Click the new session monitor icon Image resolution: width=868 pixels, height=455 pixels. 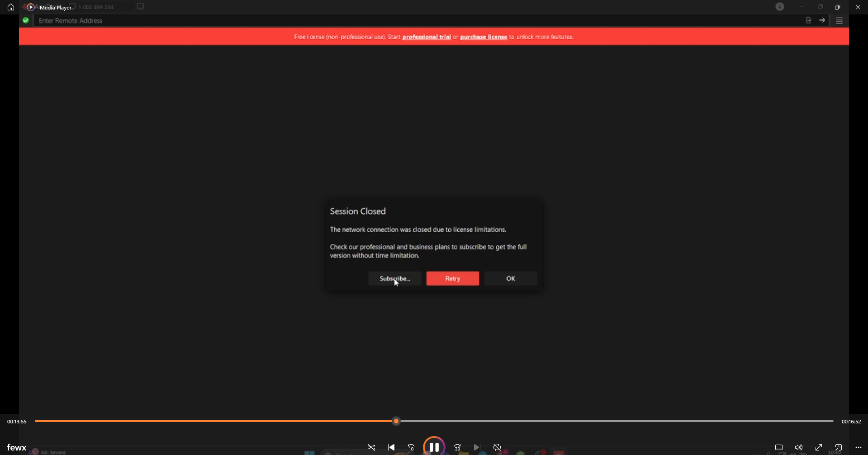point(140,6)
